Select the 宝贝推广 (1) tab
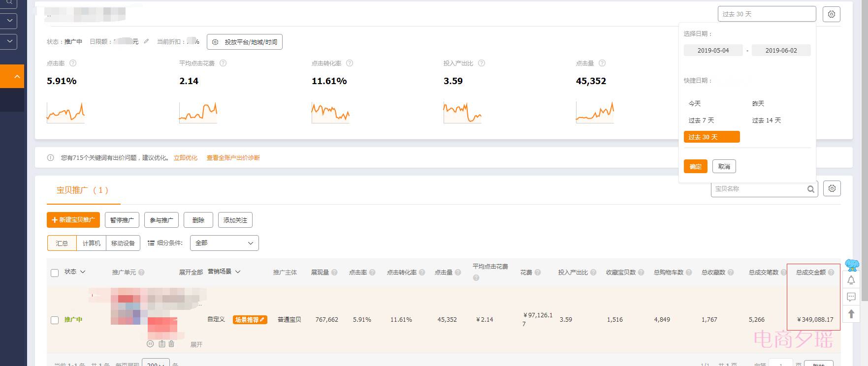Viewport: 868px width, 366px height. click(83, 190)
